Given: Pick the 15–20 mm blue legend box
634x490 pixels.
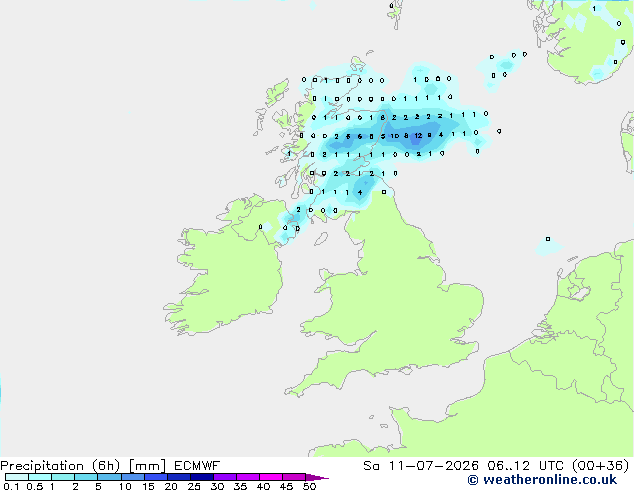Looking at the screenshot, I should pyautogui.click(x=156, y=477).
